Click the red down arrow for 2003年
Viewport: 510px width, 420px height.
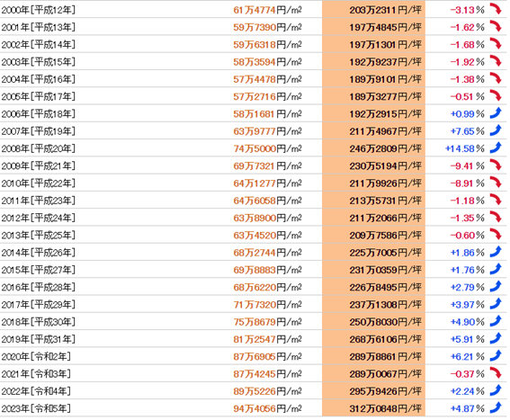pyautogui.click(x=496, y=61)
